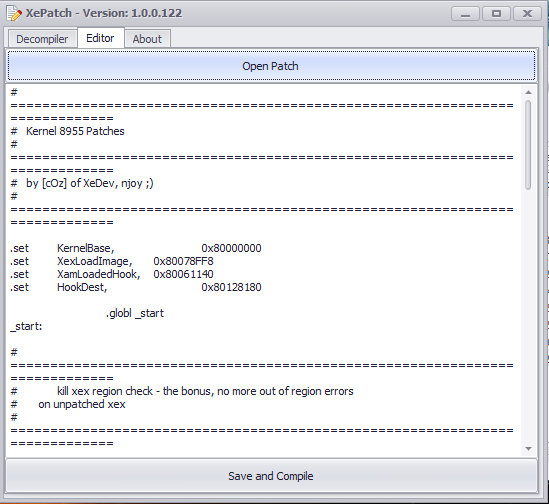Maximize the XePatch window
This screenshot has height=504, width=549.
click(x=496, y=14)
